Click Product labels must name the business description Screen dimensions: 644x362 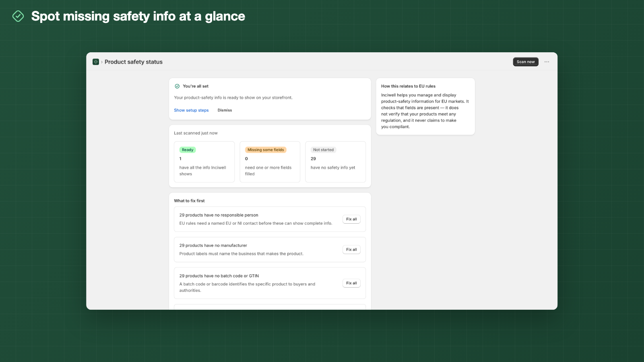pyautogui.click(x=241, y=254)
